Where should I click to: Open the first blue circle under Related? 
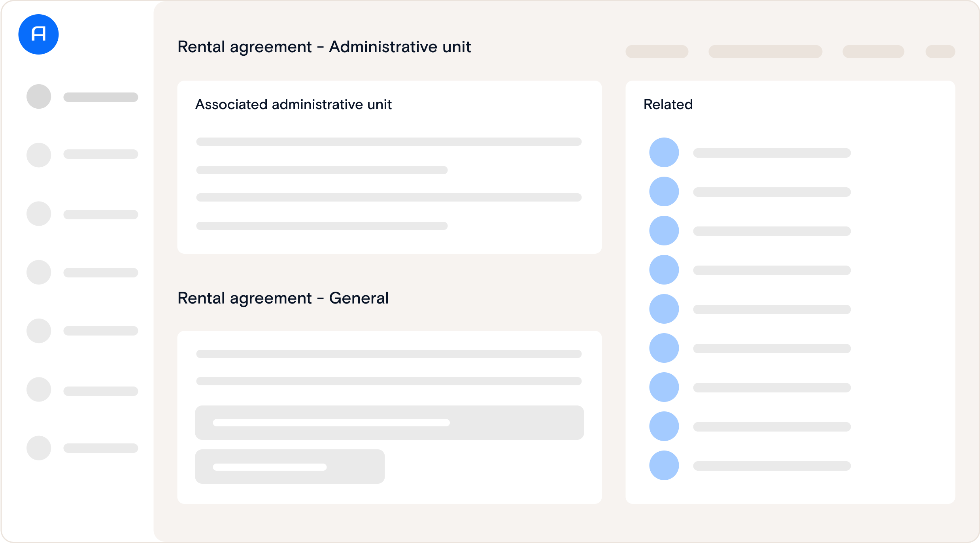tap(664, 153)
